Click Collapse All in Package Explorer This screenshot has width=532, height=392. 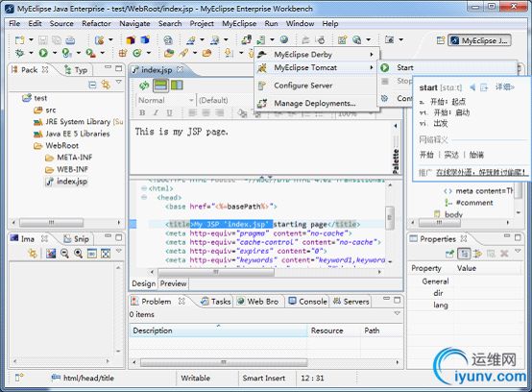[x=92, y=85]
